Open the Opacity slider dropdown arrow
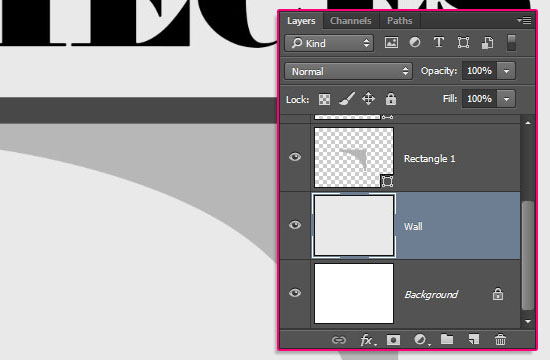 pyautogui.click(x=506, y=71)
